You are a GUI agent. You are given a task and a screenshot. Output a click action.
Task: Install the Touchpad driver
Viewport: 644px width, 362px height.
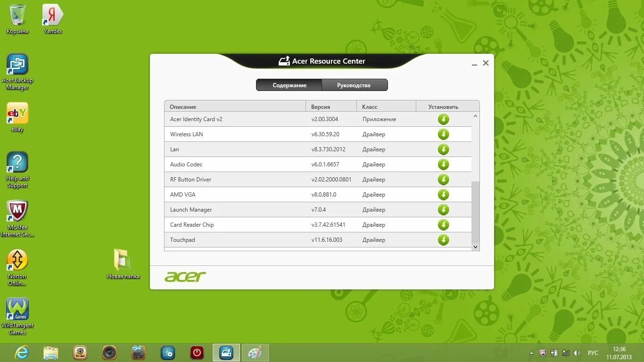click(443, 240)
